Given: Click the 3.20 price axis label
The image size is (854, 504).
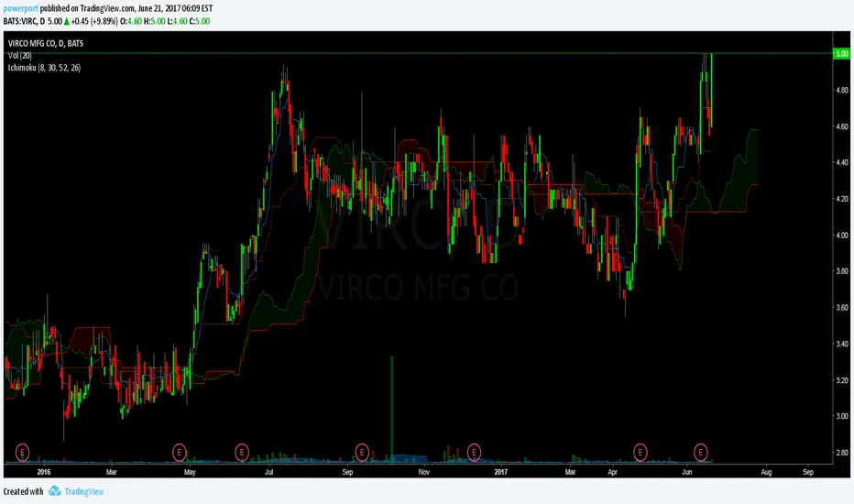Looking at the screenshot, I should pos(841,379).
